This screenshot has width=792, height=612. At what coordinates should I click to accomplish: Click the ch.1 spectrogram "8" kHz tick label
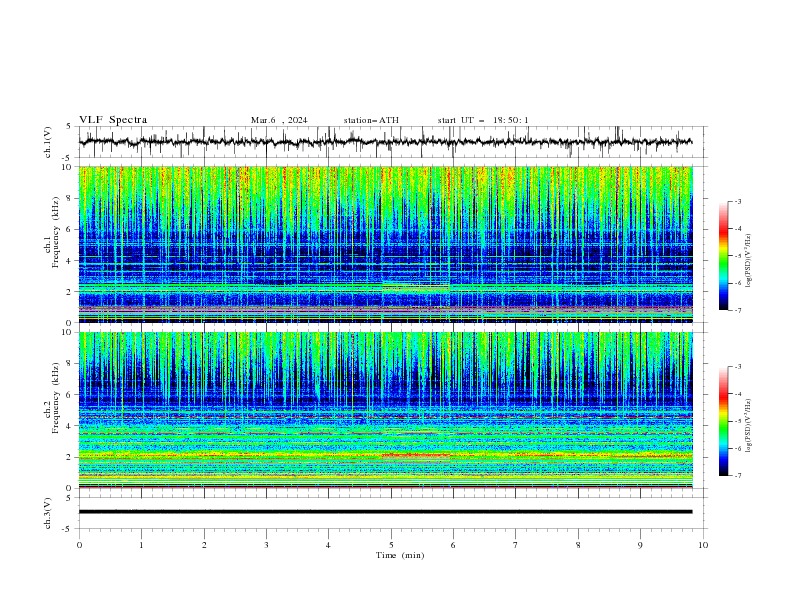pos(70,198)
